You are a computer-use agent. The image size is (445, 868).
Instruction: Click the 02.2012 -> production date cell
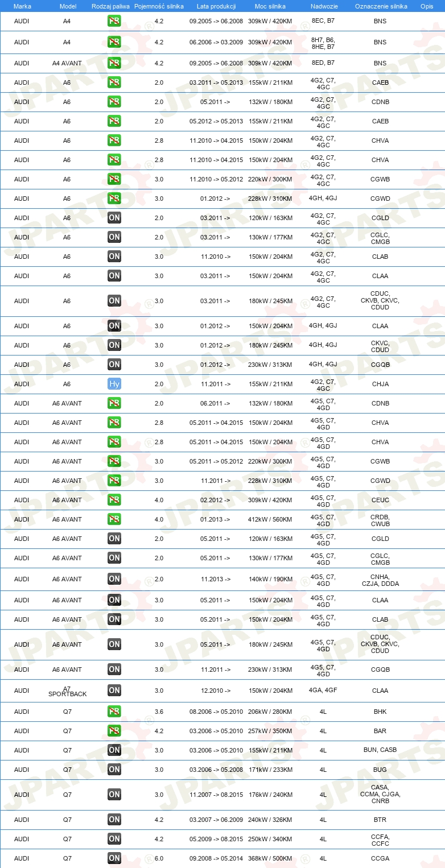(216, 500)
